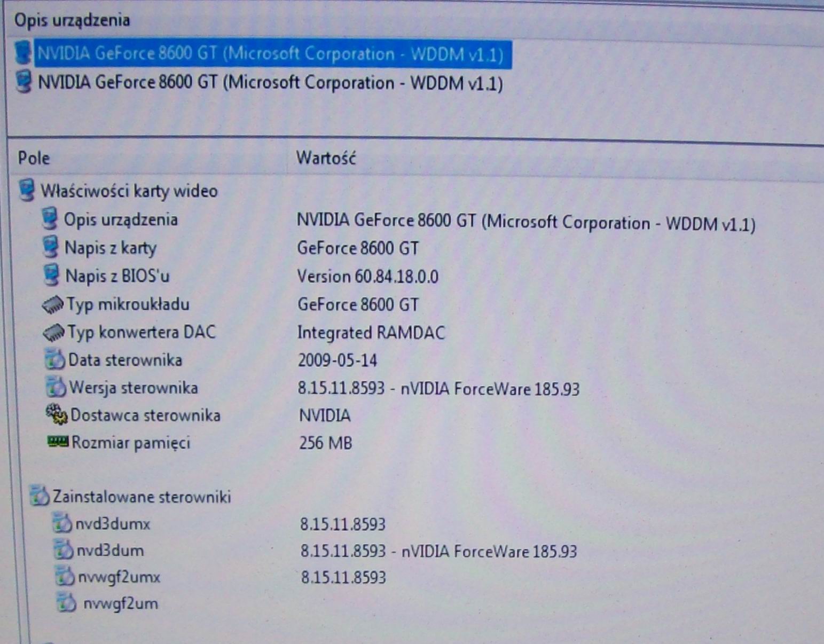Select the Typ konwertera DAC field

click(x=142, y=332)
